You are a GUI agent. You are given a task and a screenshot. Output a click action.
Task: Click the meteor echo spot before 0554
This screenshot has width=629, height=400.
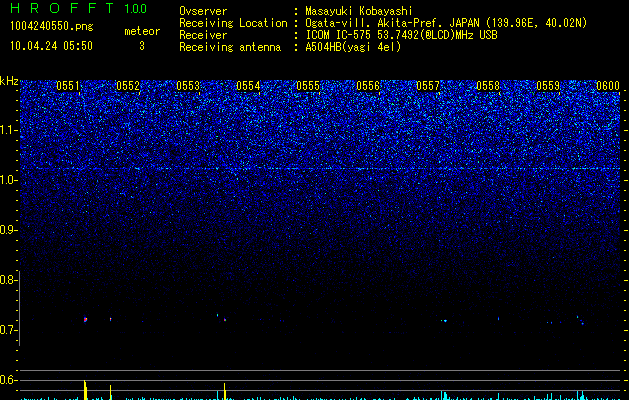click(x=225, y=320)
